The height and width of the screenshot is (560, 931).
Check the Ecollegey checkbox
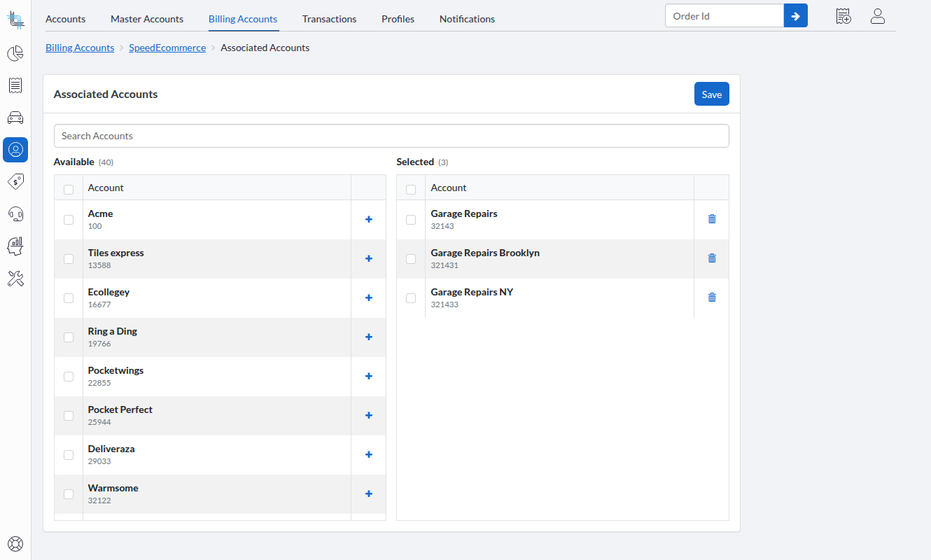point(69,298)
